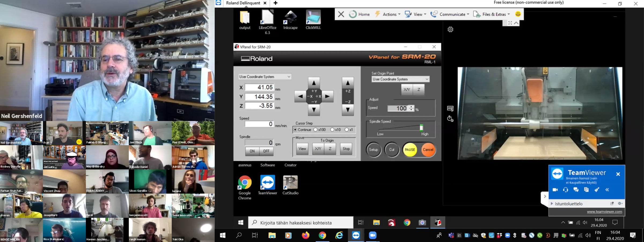Cancel the milling job with the orange Cancel button
The width and height of the screenshot is (644, 242).
[428, 150]
